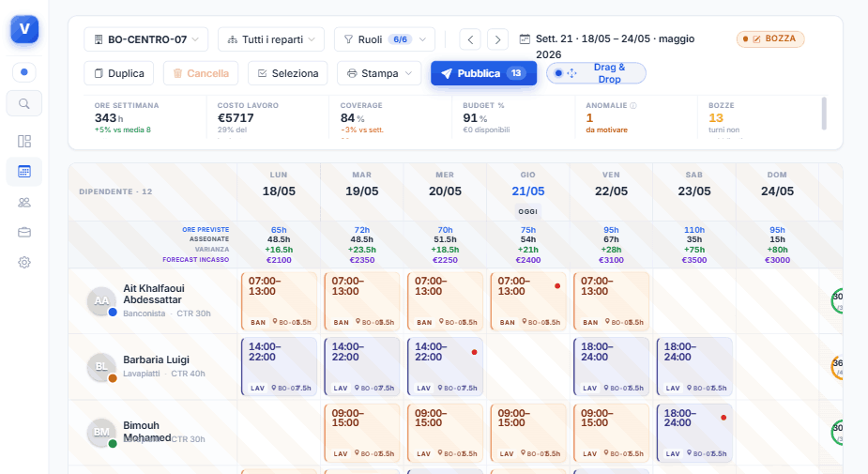Open Ait Khalfaoui's Friday 07:00–13:00 shift
This screenshot has width=868, height=474.
(611, 300)
